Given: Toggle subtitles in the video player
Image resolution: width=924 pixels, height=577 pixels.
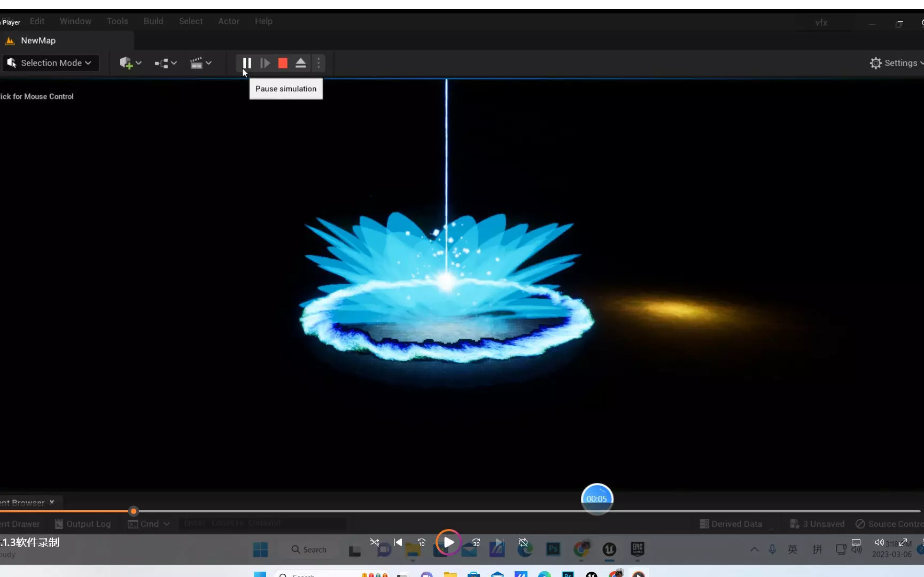Looking at the screenshot, I should click(856, 542).
